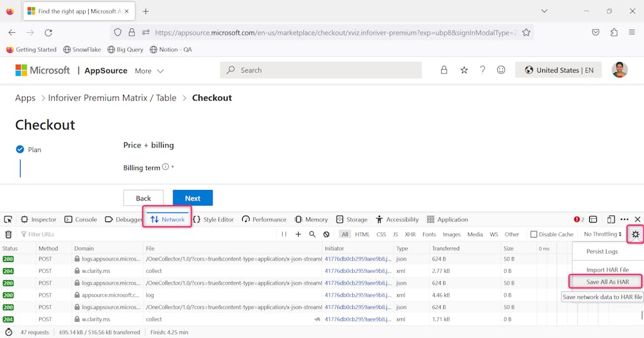
Task: Search network requests with magnifier icon
Action: tap(312, 234)
